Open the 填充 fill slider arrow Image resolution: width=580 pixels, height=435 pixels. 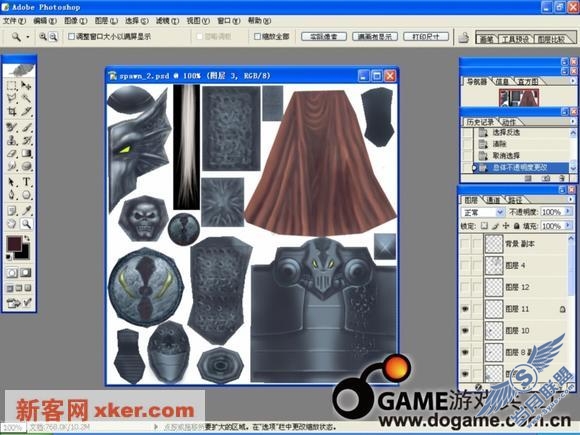pos(568,225)
